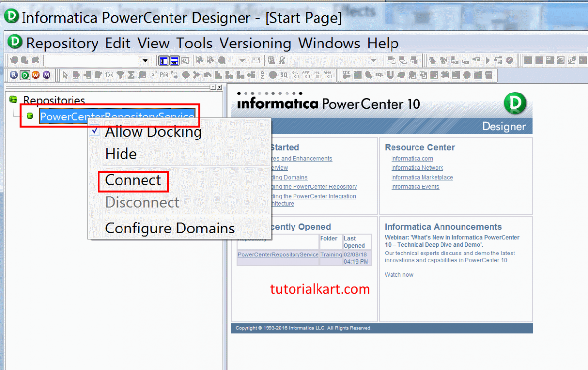Open the Workflow Manager with the W icon
The height and width of the screenshot is (370, 588).
click(35, 75)
